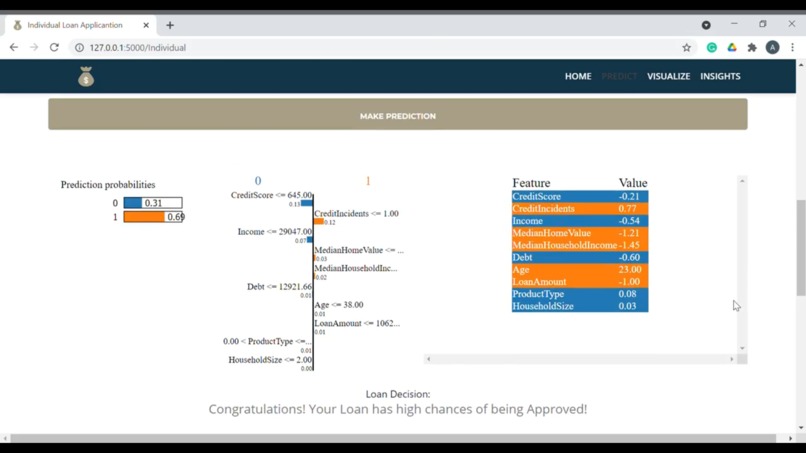Click the page vertical scrollbar thumb
Image resolution: width=806 pixels, height=453 pixels.
(801, 248)
